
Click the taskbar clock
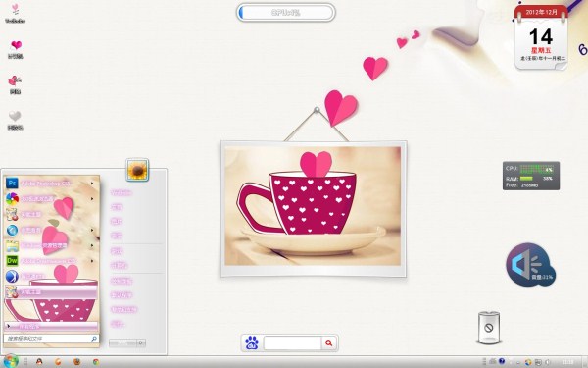point(567,362)
